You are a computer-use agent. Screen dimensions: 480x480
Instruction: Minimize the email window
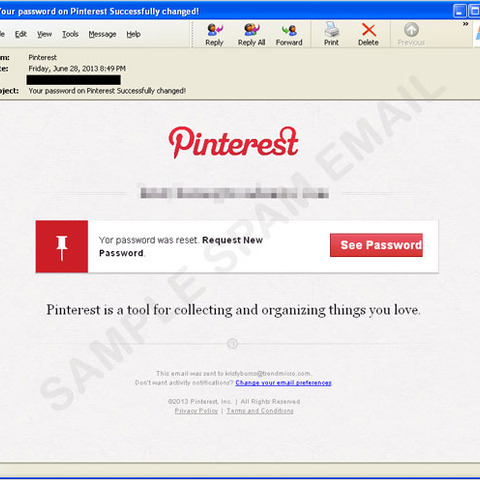point(459,11)
